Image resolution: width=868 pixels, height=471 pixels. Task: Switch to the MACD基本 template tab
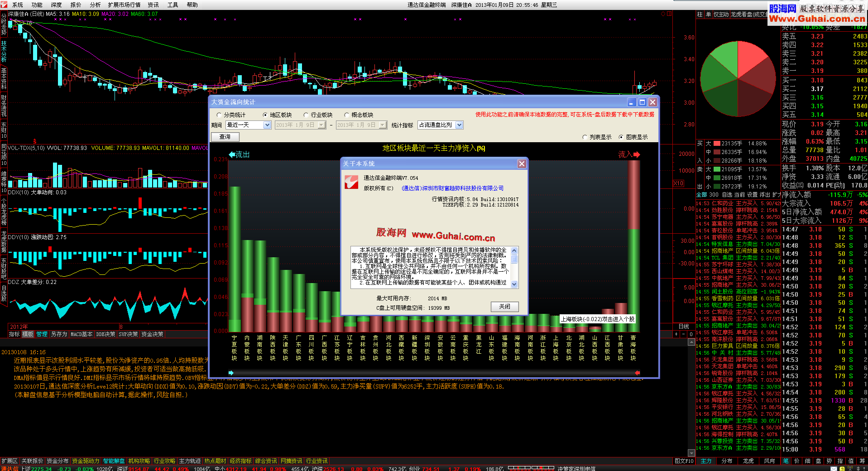(82, 334)
